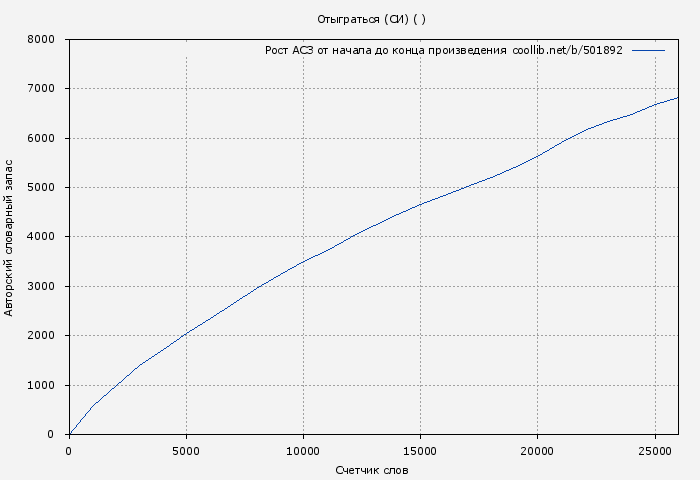Click the blue legend line sample
The height and width of the screenshot is (480, 700).
coord(648,50)
